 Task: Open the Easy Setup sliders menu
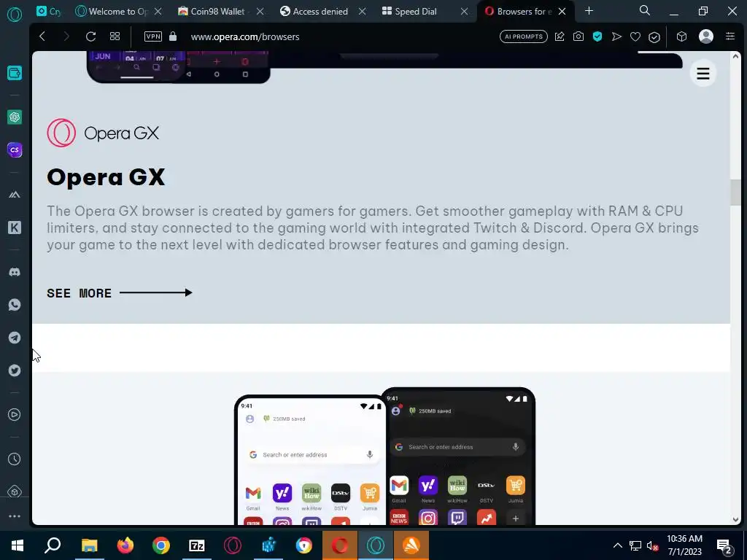730,36
